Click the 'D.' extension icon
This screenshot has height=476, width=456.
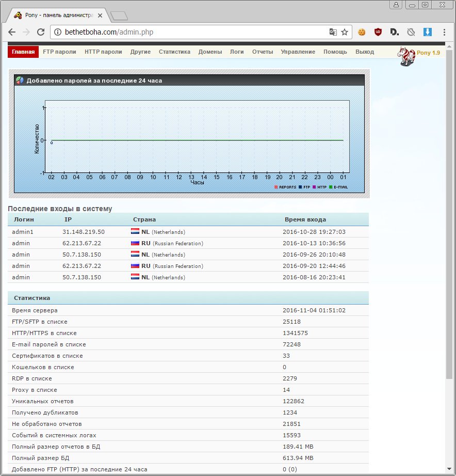pos(394,32)
